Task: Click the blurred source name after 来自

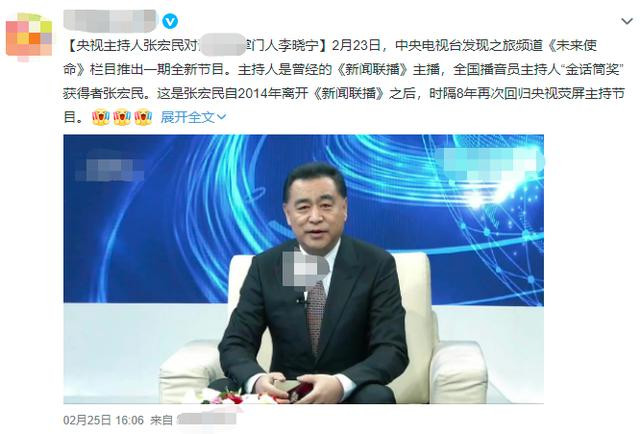Action: coord(207,419)
